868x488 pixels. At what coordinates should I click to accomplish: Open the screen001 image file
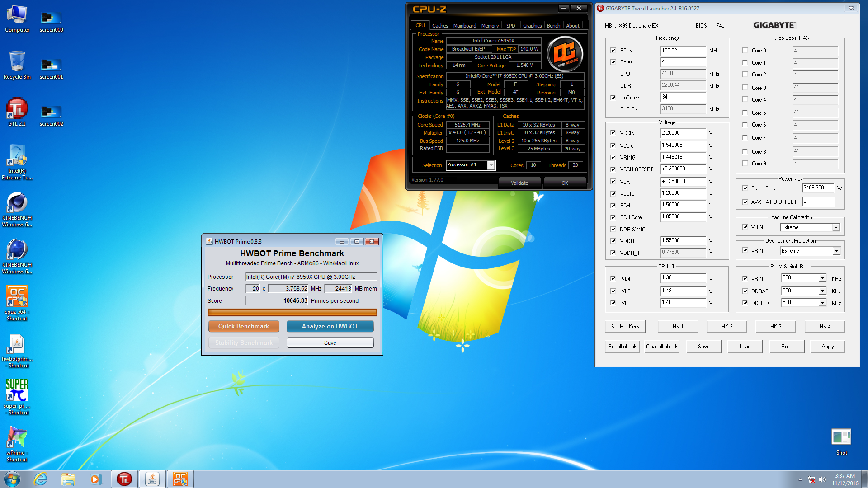pos(51,69)
